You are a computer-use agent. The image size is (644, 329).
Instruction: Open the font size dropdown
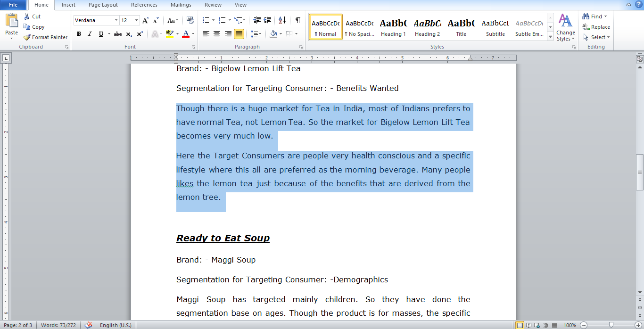137,20
